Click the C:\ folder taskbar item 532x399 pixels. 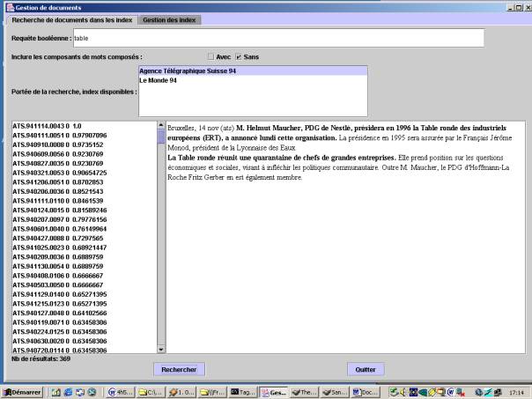pos(151,391)
